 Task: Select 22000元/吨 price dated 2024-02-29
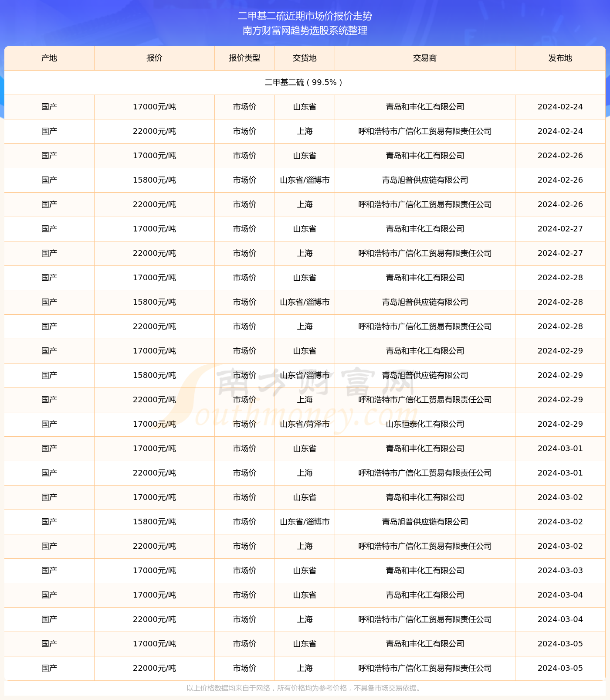[x=154, y=400]
